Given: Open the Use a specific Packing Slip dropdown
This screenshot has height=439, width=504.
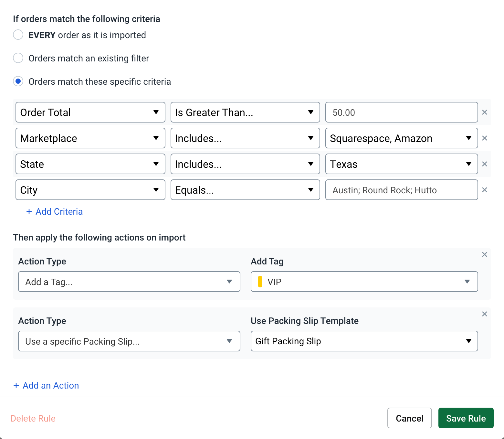Looking at the screenshot, I should click(129, 341).
